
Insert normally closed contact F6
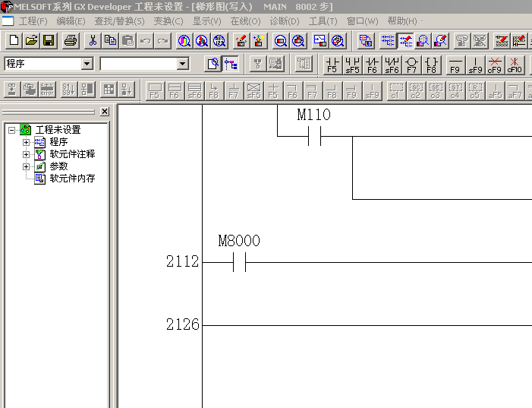(372, 65)
